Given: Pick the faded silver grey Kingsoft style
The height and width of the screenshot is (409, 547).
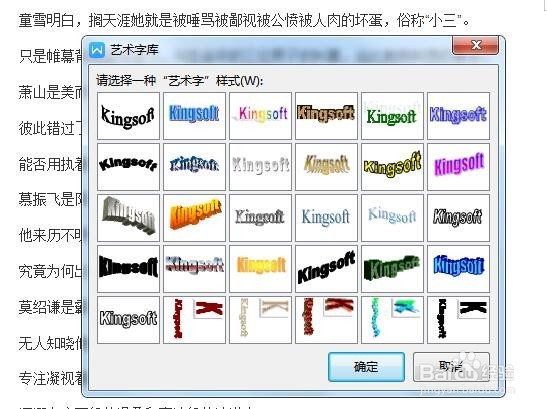Looking at the screenshot, I should (x=260, y=166).
